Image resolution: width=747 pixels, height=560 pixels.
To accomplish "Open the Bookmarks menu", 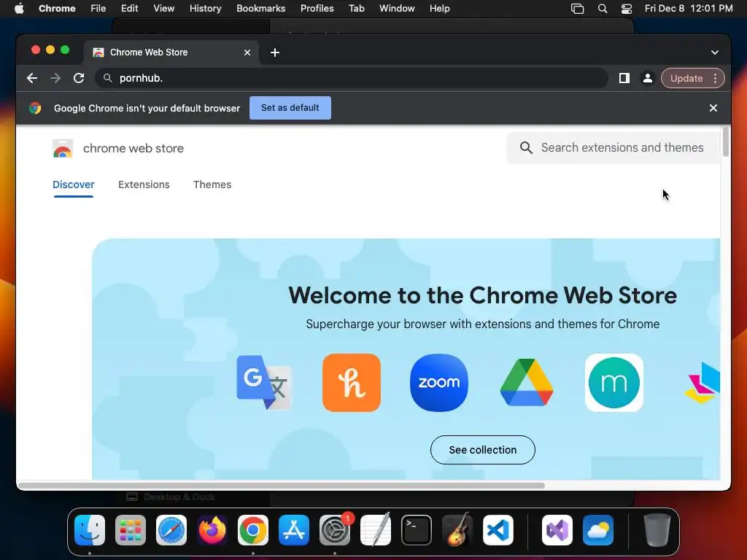I will pyautogui.click(x=261, y=9).
